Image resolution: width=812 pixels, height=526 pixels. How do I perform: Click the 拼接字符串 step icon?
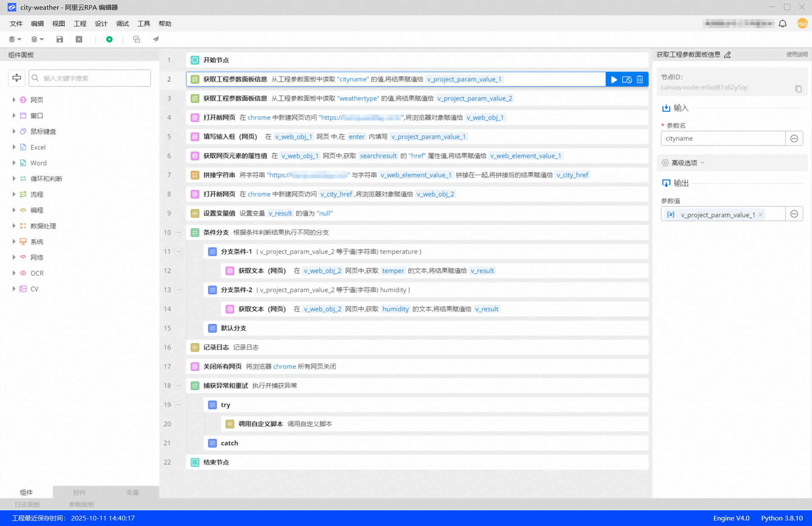[x=195, y=175]
